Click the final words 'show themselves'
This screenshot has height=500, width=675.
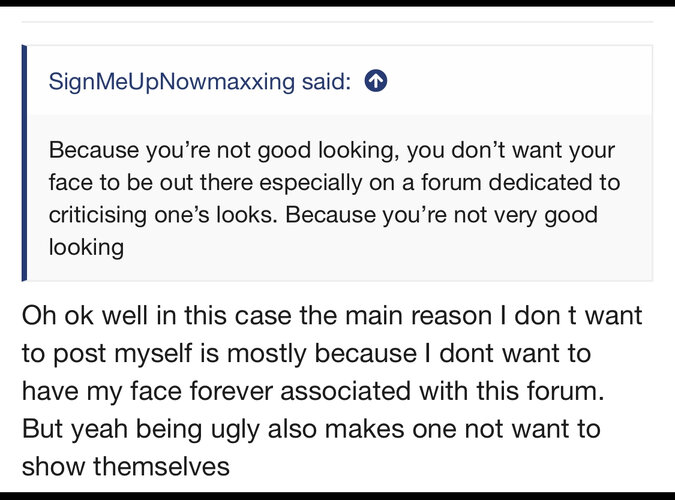126,465
